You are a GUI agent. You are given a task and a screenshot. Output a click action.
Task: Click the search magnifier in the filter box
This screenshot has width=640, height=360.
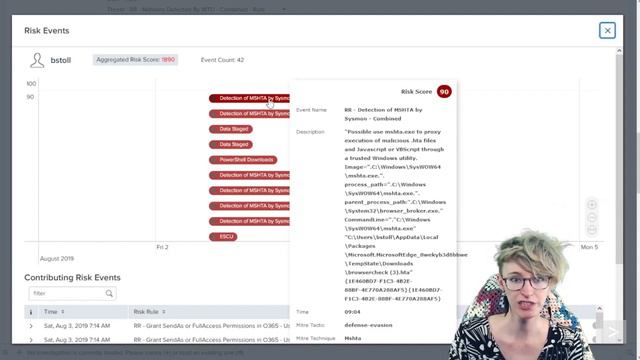(x=109, y=293)
